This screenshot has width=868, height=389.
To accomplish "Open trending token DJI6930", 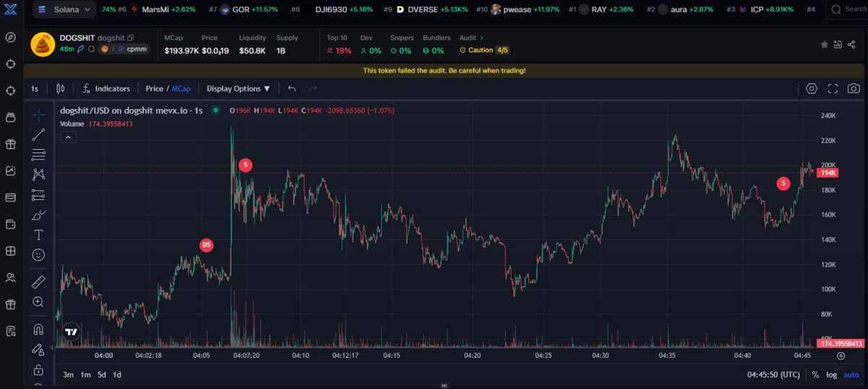I will (x=333, y=9).
